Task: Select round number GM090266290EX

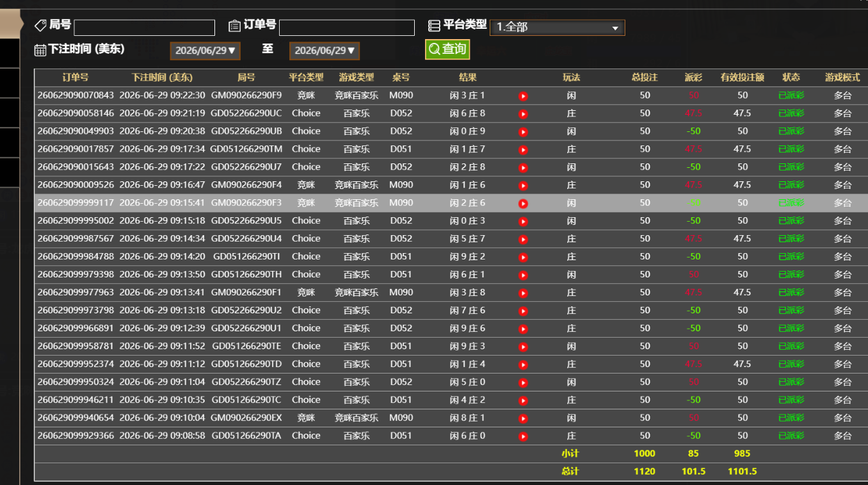Action: (246, 418)
